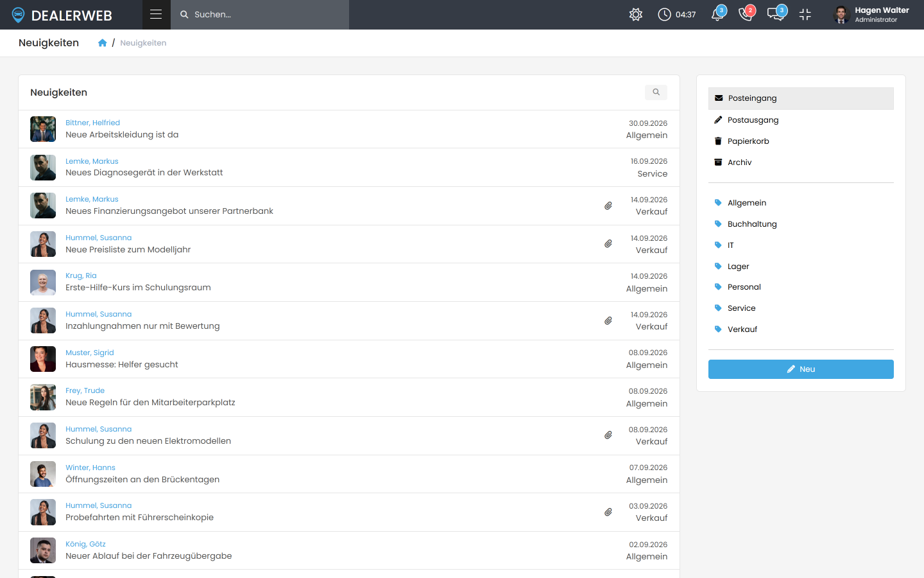The width and height of the screenshot is (924, 578).
Task: Open message Hausmesse: Helfer gesucht
Action: click(x=122, y=365)
